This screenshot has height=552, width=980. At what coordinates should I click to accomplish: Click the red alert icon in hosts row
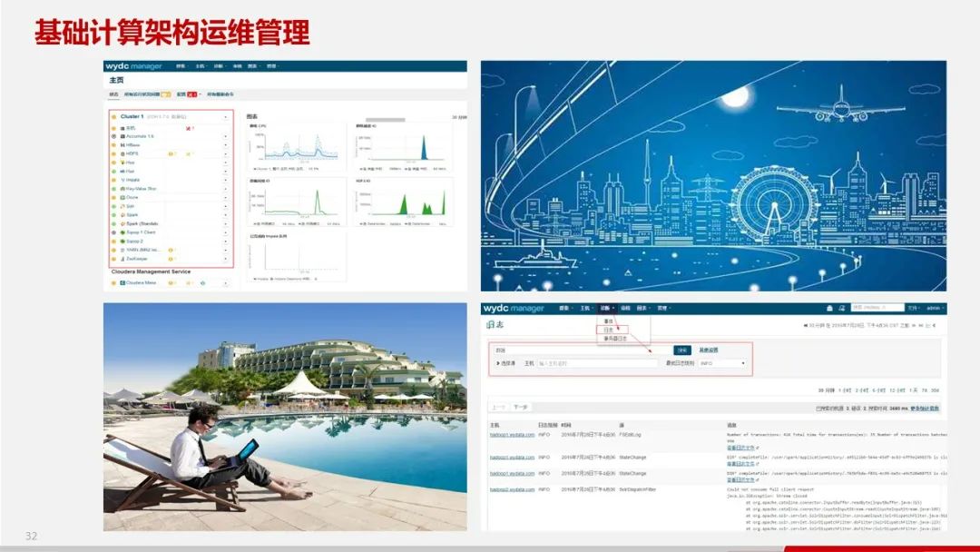point(189,127)
